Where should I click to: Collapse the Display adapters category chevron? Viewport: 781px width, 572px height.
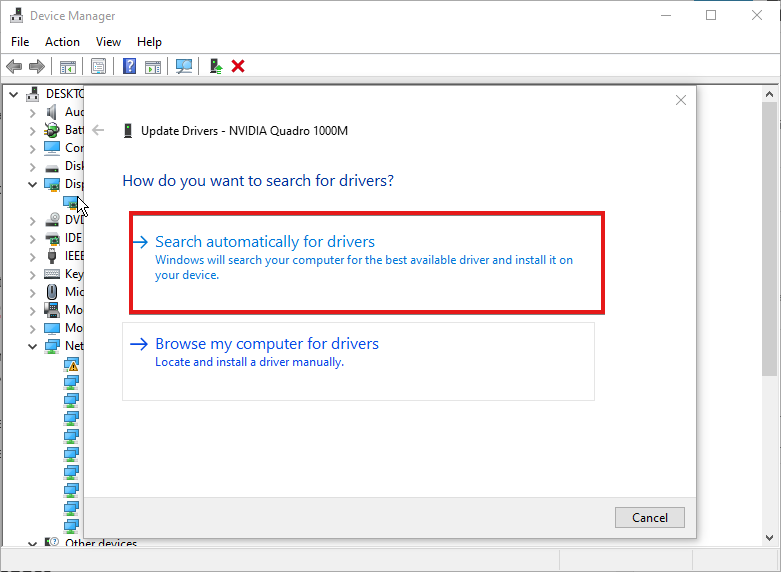coord(32,184)
